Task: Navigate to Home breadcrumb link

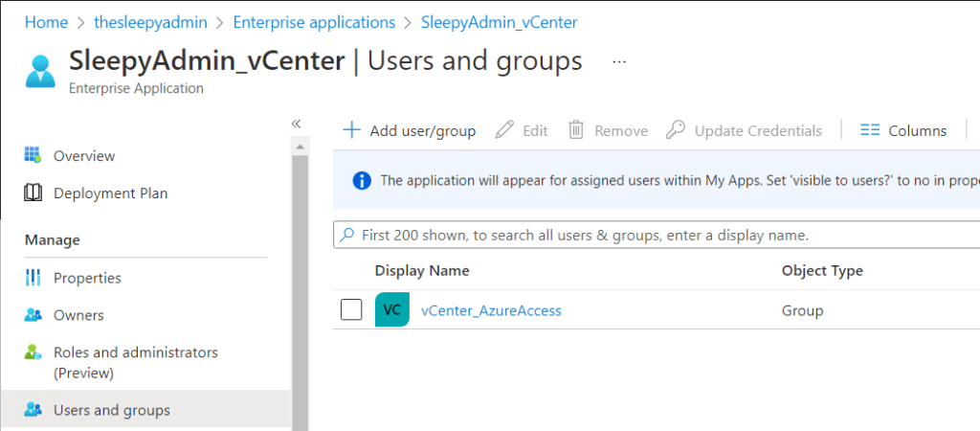Action: (x=46, y=21)
